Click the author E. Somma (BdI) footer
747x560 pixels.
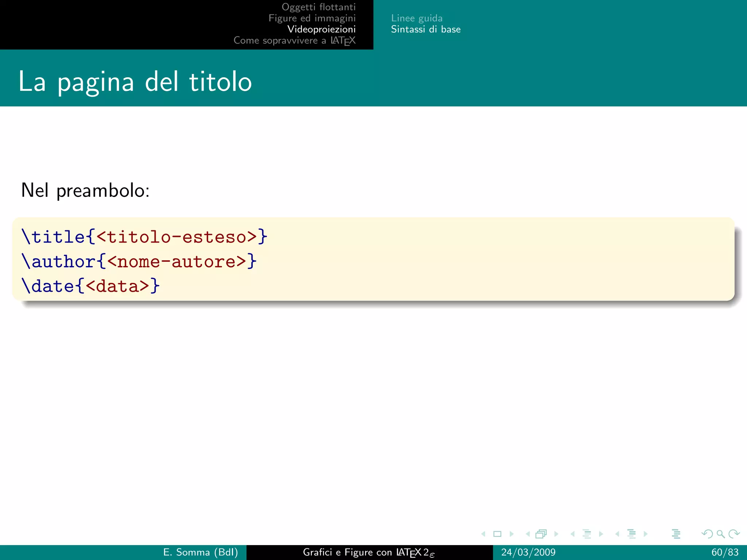coord(201,552)
